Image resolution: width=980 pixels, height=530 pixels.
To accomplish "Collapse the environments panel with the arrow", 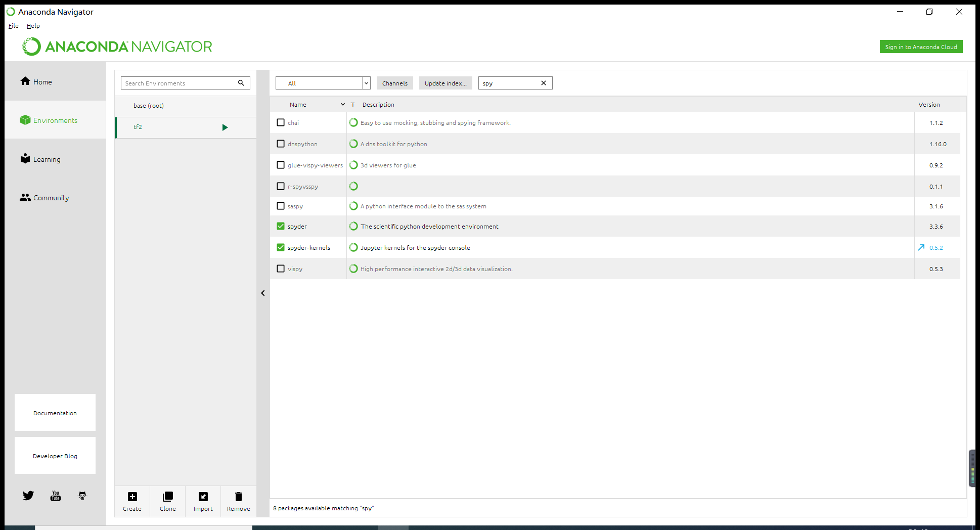I will click(263, 293).
